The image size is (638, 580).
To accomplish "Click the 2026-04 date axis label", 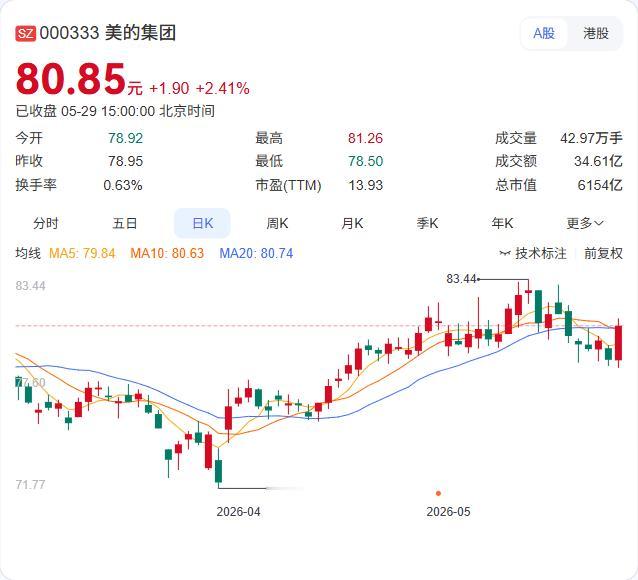I will (x=238, y=512).
